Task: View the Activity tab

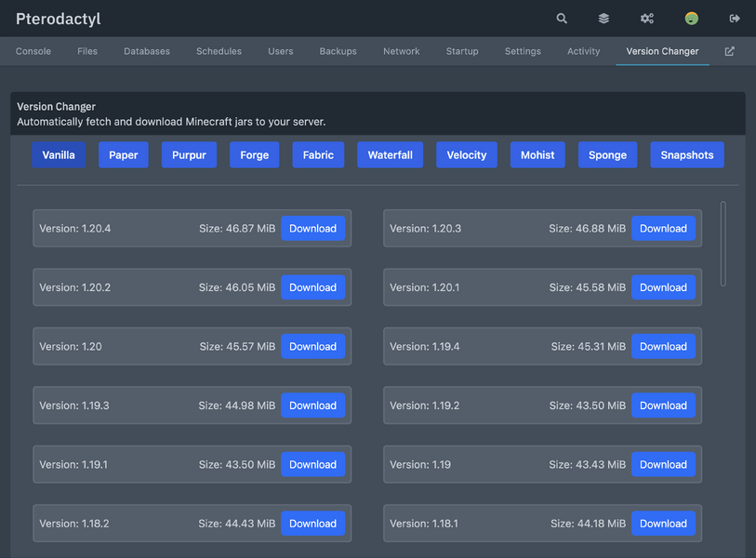Action: (x=583, y=51)
